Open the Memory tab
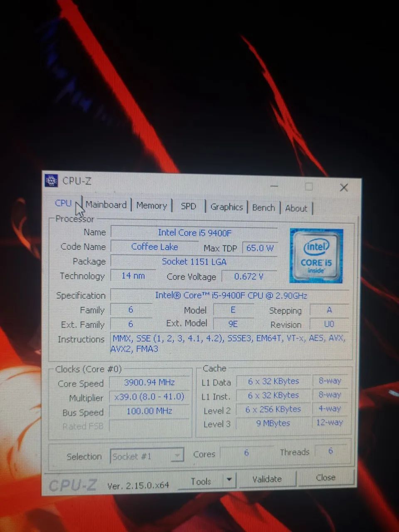The height and width of the screenshot is (532, 399). [151, 205]
